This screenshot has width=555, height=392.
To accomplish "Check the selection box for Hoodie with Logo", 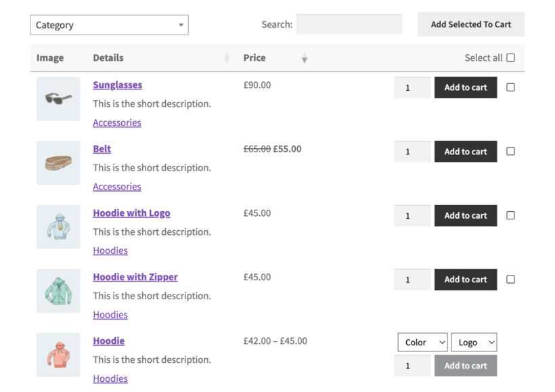I will coord(511,215).
